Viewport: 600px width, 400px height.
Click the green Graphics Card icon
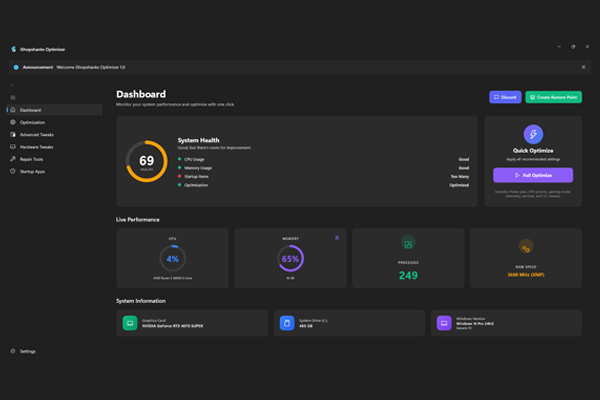130,323
